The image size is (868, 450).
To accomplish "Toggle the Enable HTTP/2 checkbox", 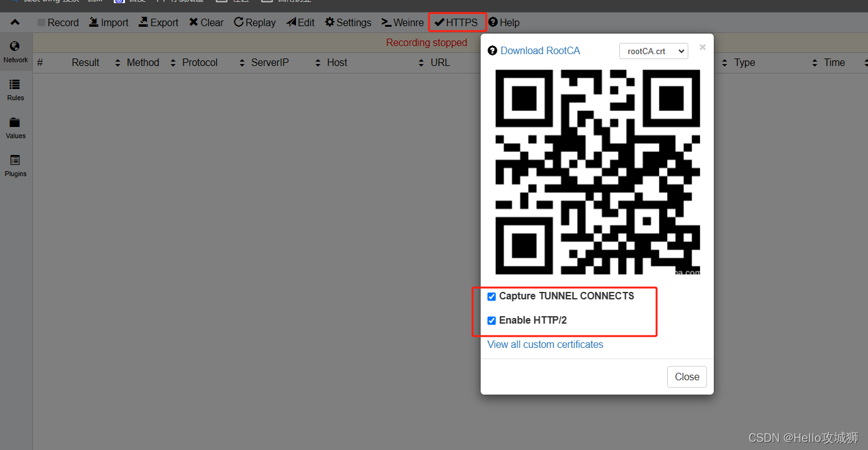I will (492, 321).
